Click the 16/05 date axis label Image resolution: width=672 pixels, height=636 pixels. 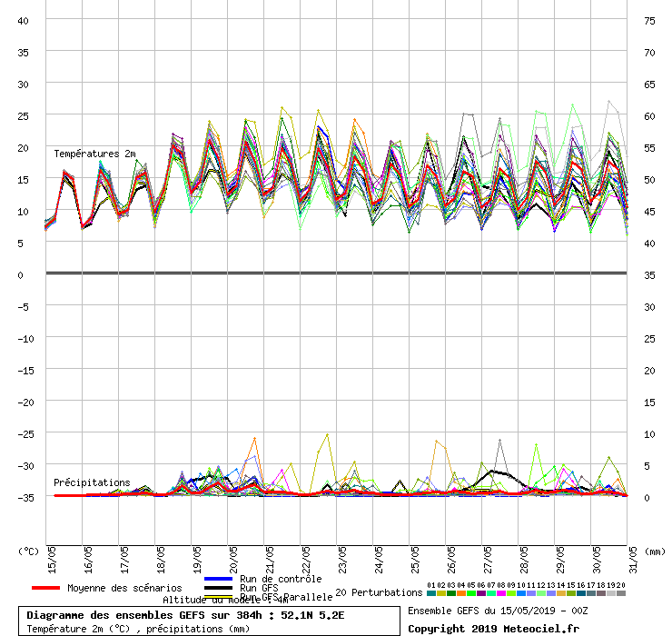[88, 560]
